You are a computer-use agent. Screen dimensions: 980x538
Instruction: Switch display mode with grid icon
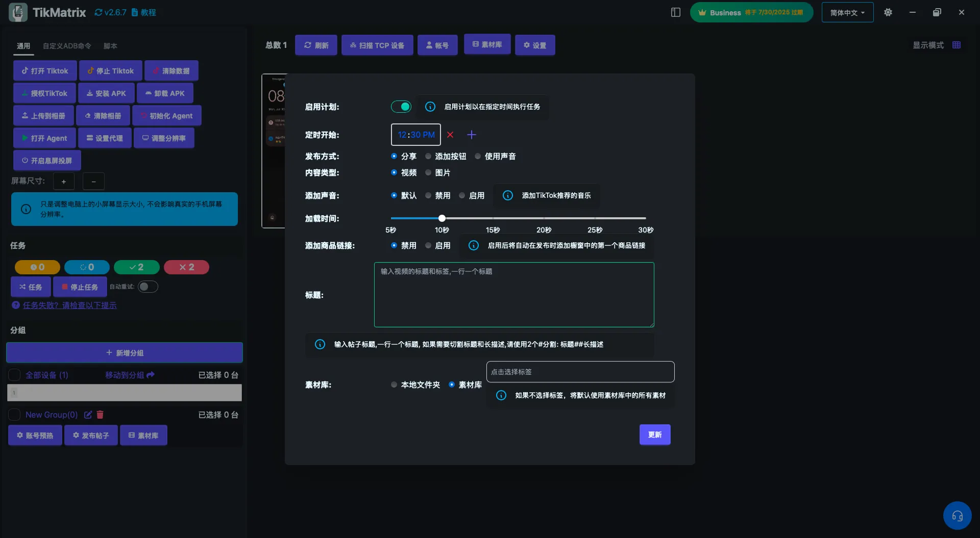point(957,45)
